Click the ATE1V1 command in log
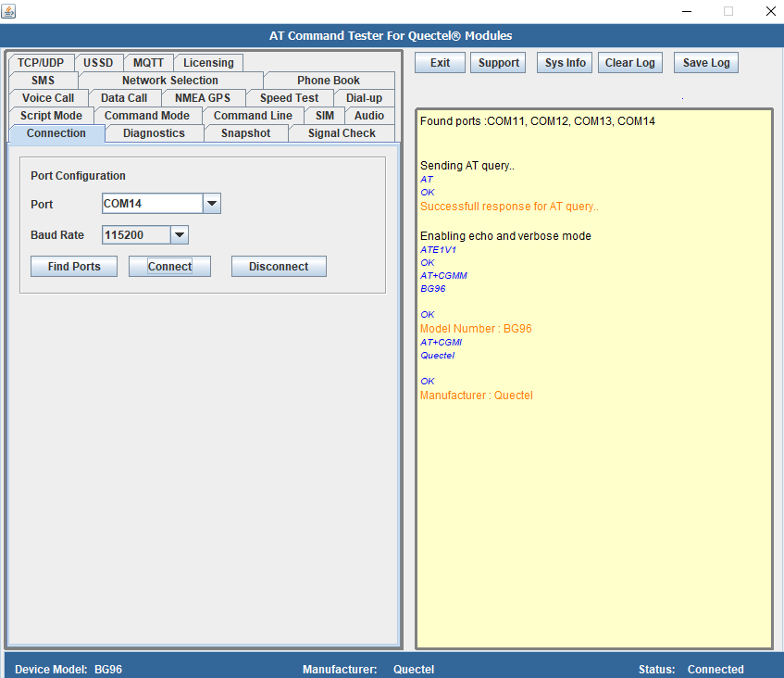Viewport: 784px width, 678px height. pyautogui.click(x=438, y=250)
